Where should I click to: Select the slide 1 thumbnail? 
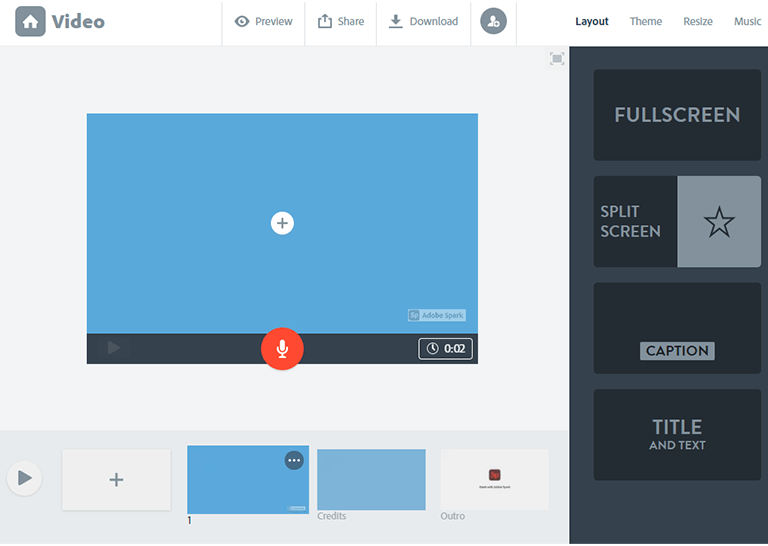tap(248, 479)
